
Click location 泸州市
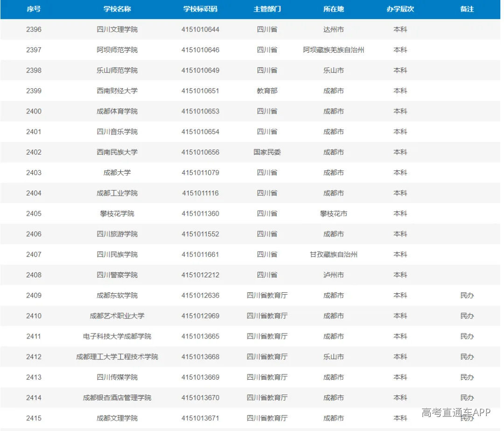click(334, 275)
